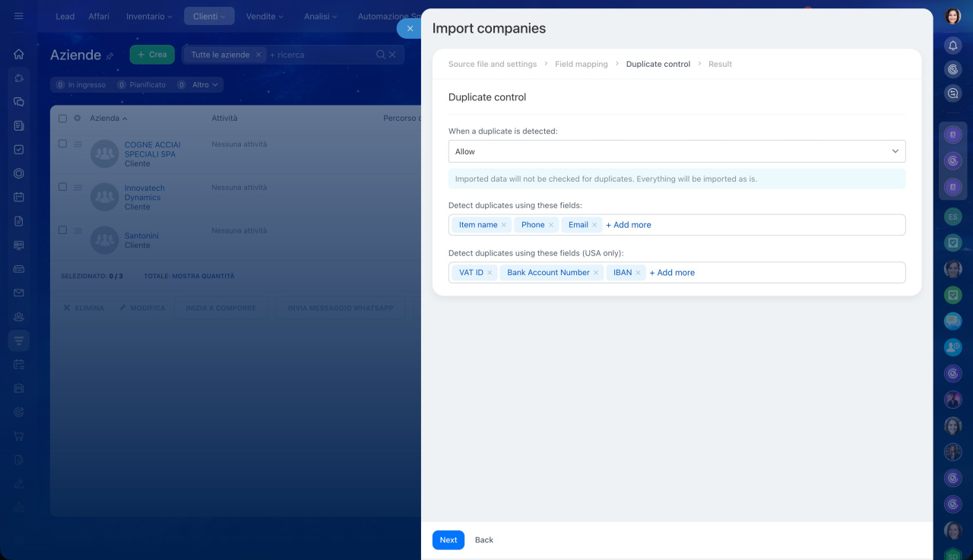
Task: Tick the Innovatech Dynamics row checkbox
Action: point(63,187)
